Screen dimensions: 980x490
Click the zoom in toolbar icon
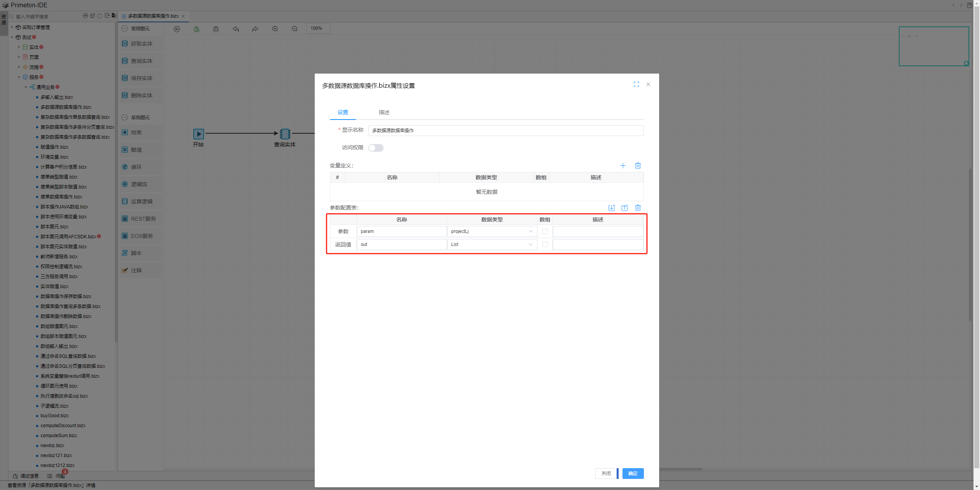(x=275, y=29)
